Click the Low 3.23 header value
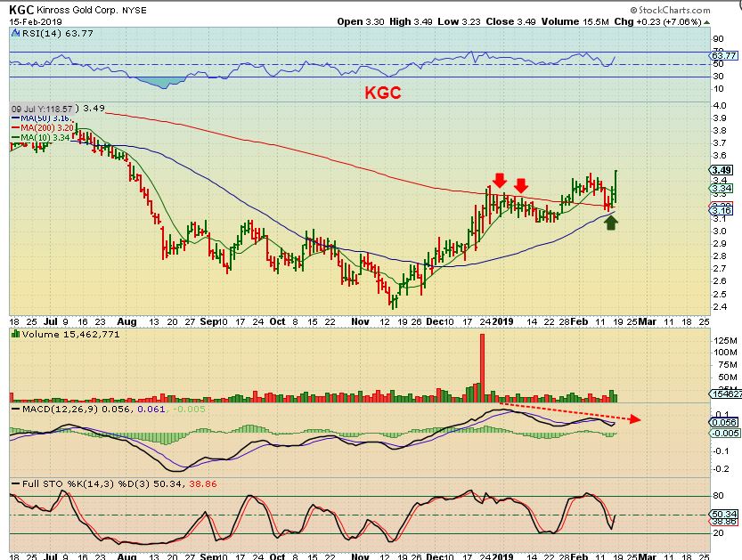742x560 pixels. 459,21
